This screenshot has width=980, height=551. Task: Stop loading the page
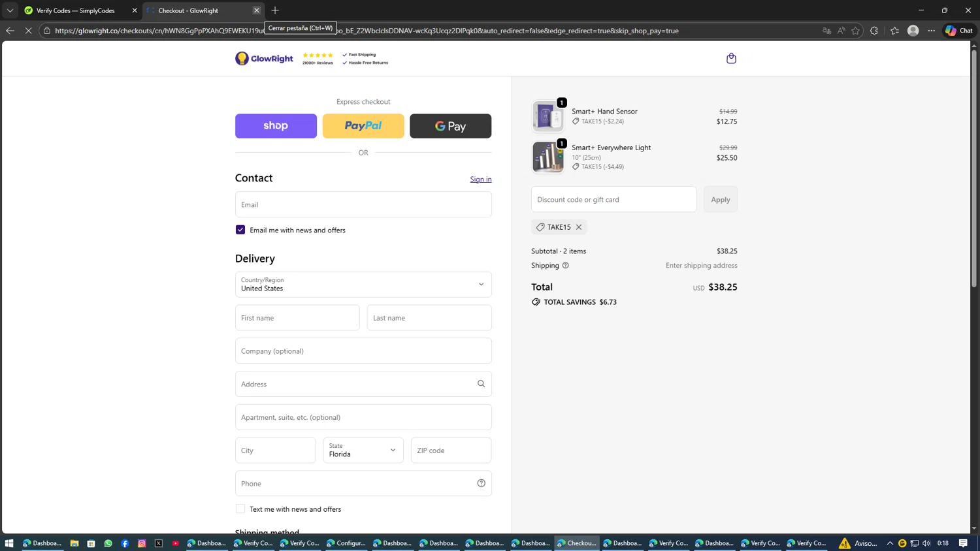(x=28, y=31)
